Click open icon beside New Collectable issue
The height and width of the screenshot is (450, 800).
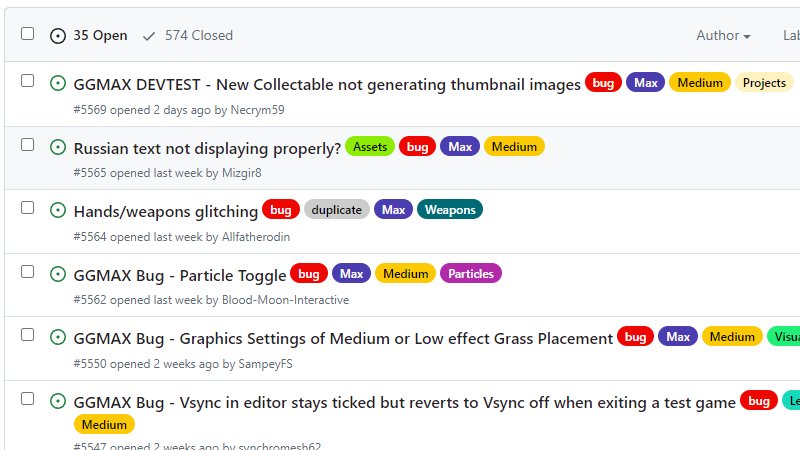point(58,84)
